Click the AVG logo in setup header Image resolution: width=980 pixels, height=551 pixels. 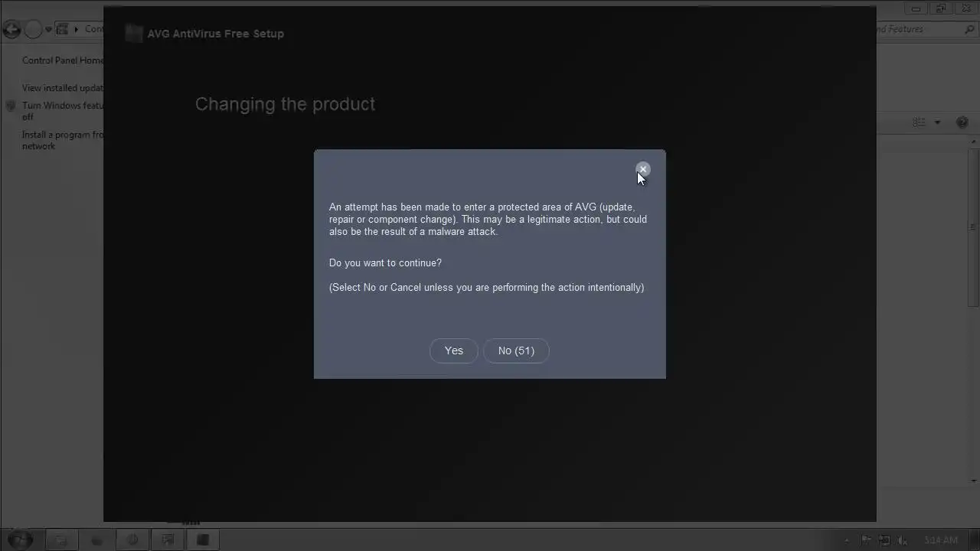point(134,34)
